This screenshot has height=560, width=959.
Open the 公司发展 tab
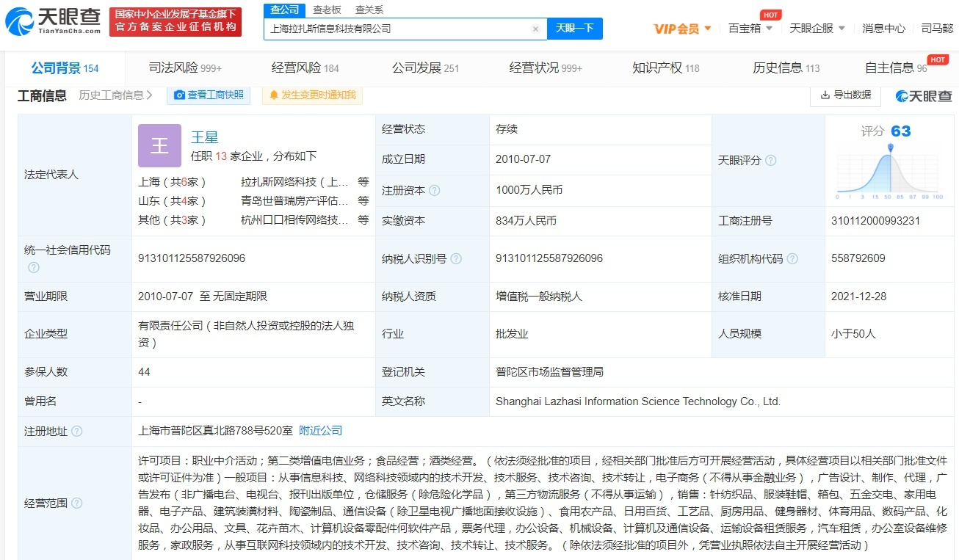pos(426,68)
